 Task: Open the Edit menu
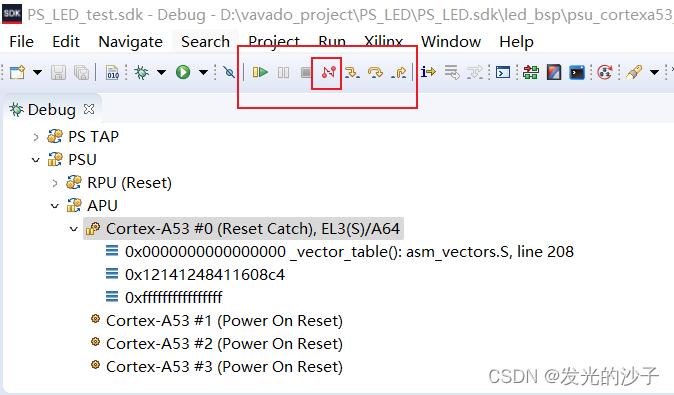(x=66, y=42)
